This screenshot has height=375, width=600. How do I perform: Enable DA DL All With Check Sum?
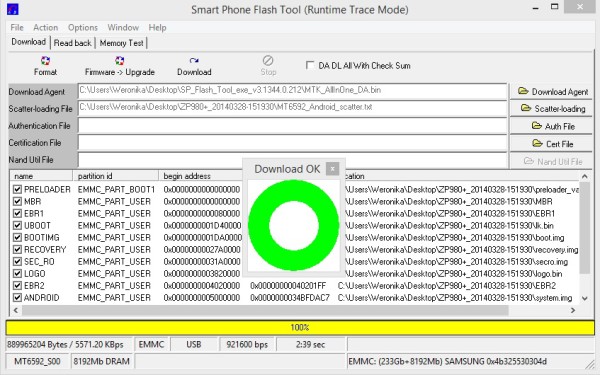[x=310, y=65]
